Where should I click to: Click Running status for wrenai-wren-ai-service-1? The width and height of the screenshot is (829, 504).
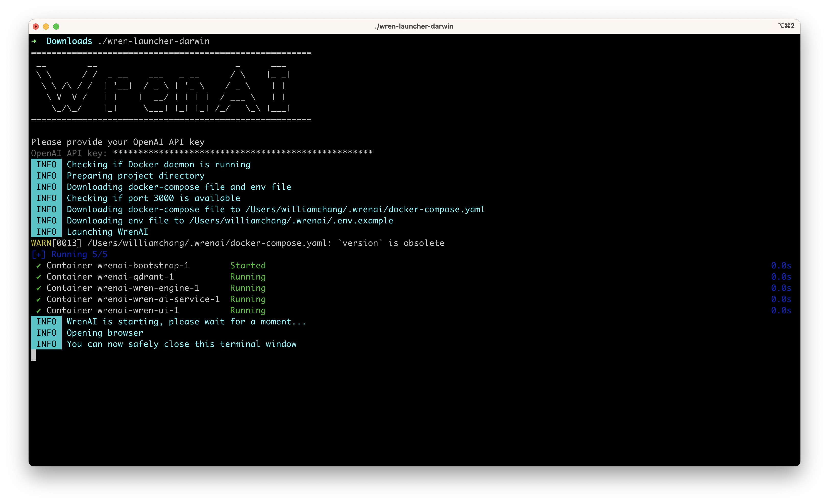point(248,299)
